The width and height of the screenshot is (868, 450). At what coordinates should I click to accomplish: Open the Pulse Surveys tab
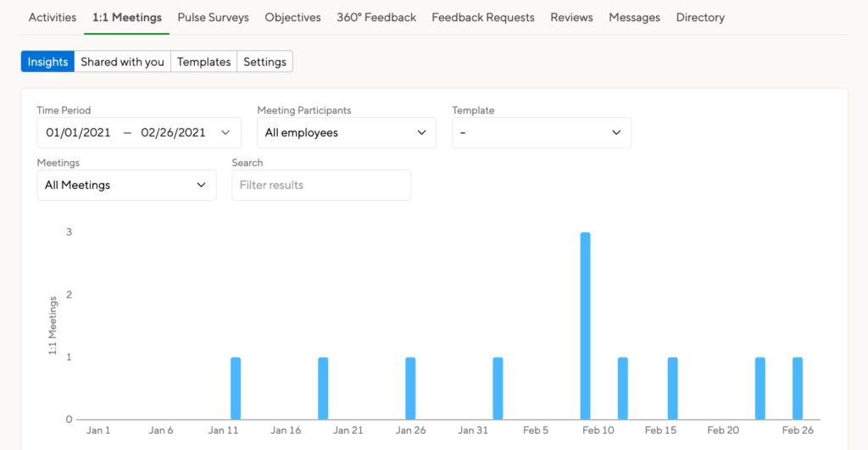click(x=213, y=17)
